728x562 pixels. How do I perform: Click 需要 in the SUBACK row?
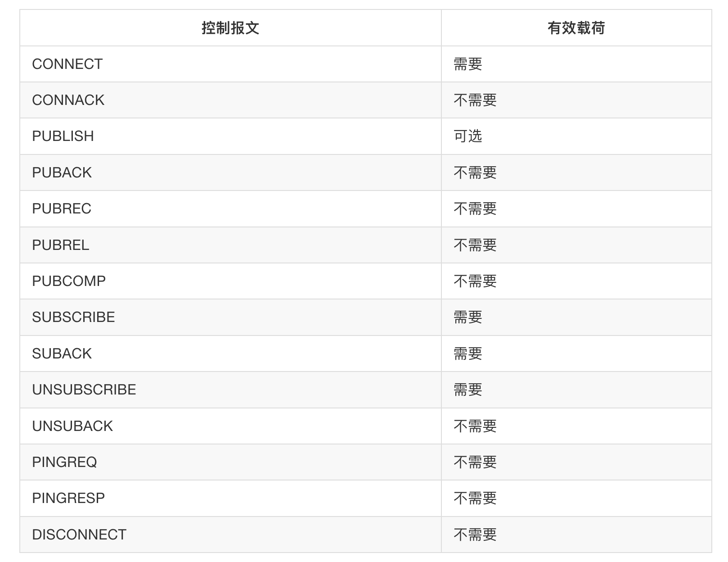click(x=468, y=354)
